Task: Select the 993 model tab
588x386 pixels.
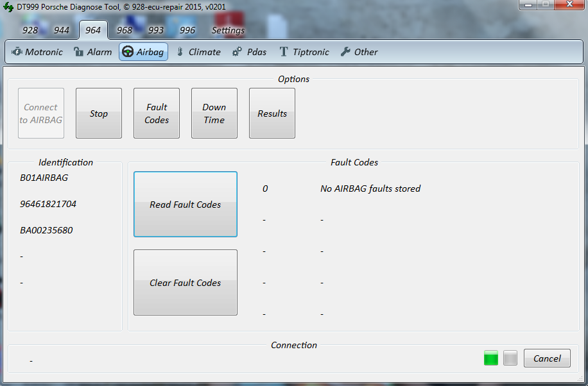Action: coord(156,30)
